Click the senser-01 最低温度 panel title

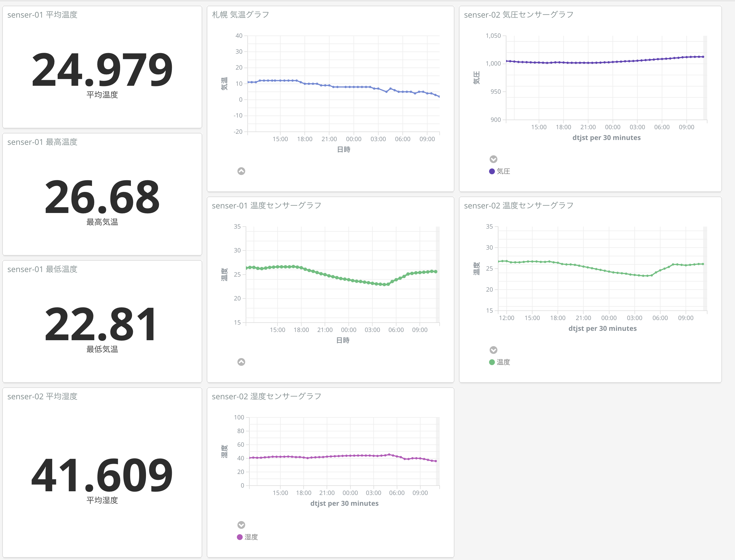(42, 269)
